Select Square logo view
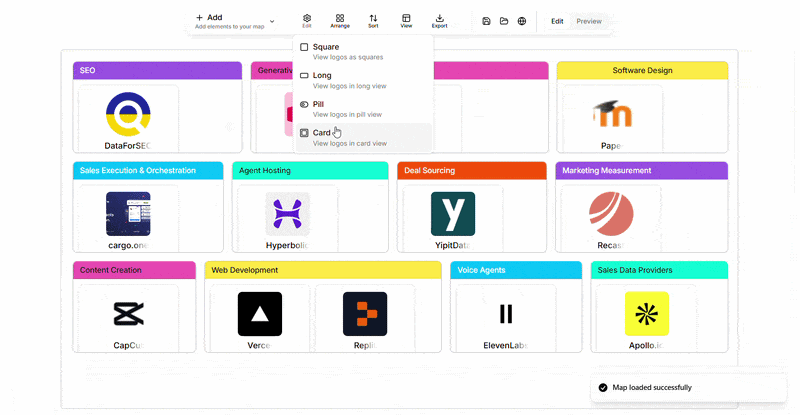Viewport: 800px width, 415px height. coord(363,52)
